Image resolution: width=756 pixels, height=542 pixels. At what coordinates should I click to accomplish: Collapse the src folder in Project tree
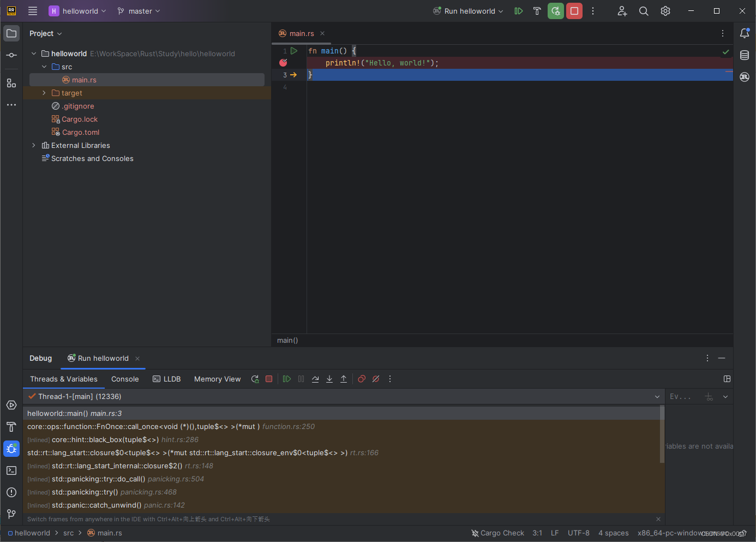tap(45, 67)
